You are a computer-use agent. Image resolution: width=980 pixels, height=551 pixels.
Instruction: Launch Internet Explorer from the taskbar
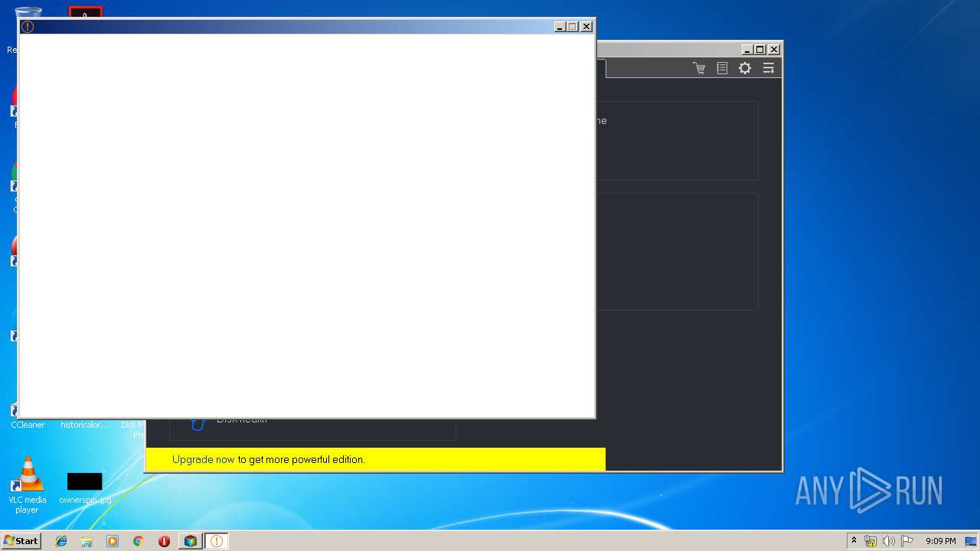pos(61,541)
